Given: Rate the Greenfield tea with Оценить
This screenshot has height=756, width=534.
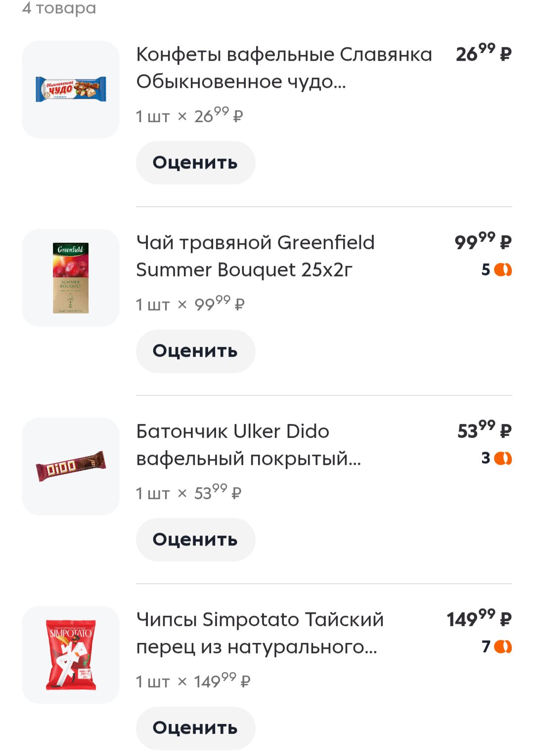Looking at the screenshot, I should pos(195,351).
